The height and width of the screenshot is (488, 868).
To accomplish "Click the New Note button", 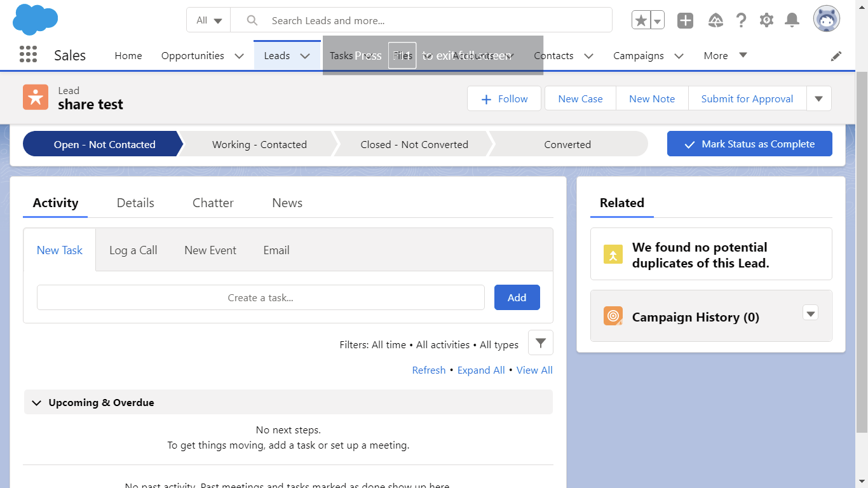I will [x=652, y=98].
